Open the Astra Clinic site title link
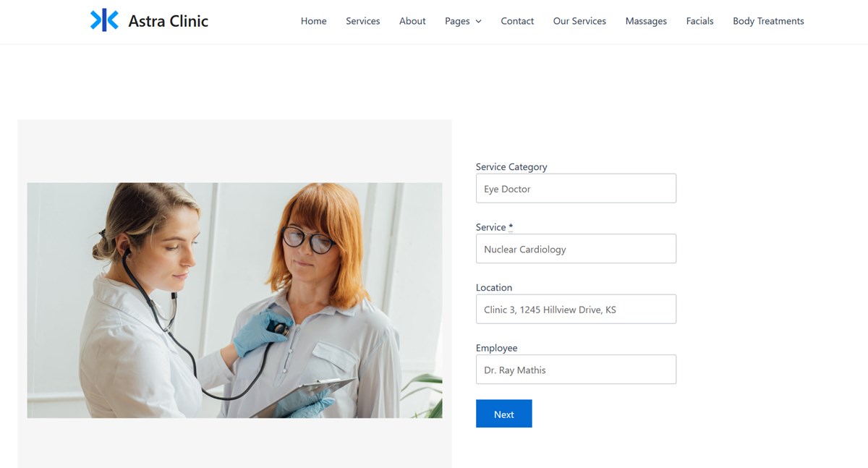 point(168,21)
